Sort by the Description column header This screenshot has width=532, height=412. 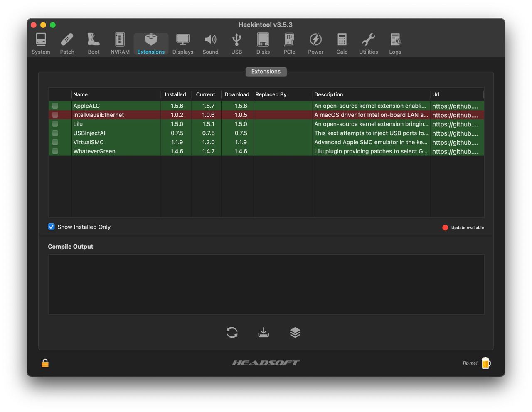point(371,94)
